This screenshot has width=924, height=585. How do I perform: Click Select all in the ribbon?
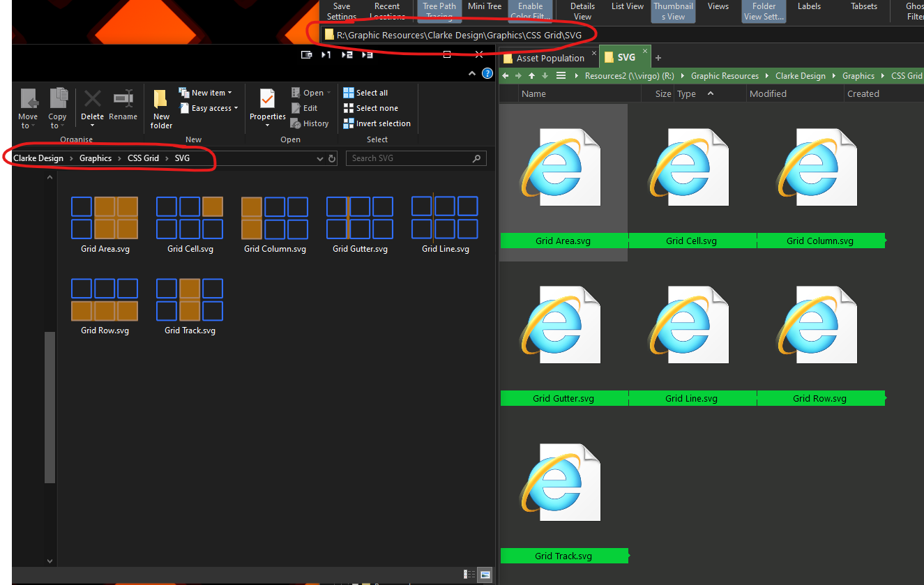pyautogui.click(x=365, y=93)
